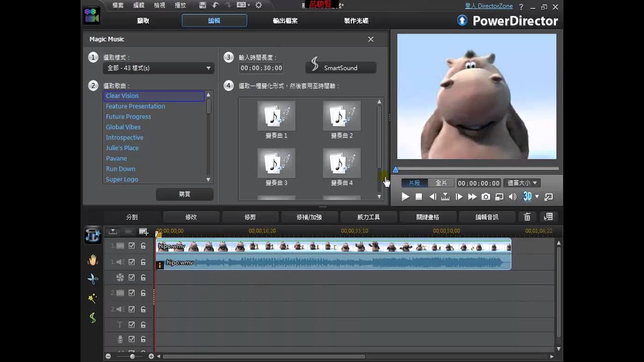
Task: Open the 編輯 menu
Action: click(139, 6)
